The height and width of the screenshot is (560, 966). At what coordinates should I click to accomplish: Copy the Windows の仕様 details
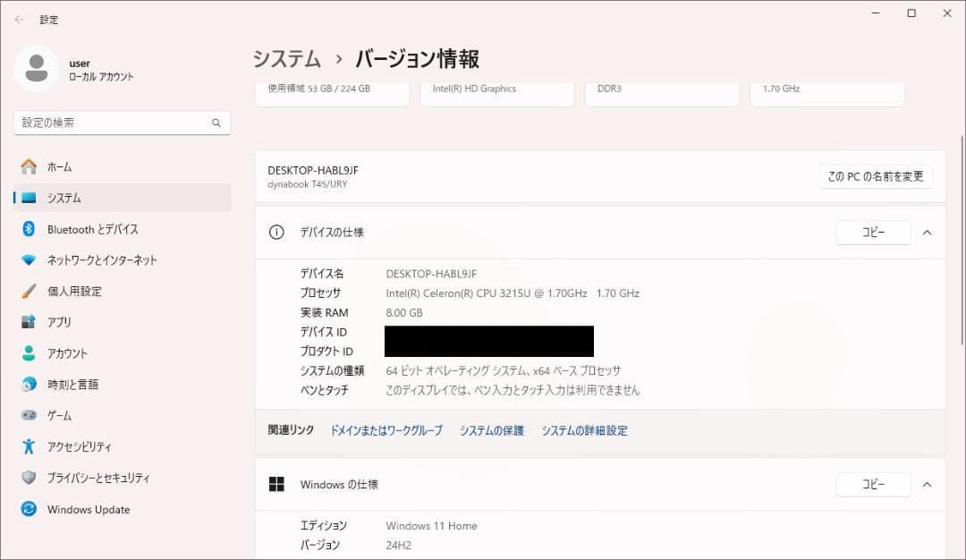[x=873, y=484]
